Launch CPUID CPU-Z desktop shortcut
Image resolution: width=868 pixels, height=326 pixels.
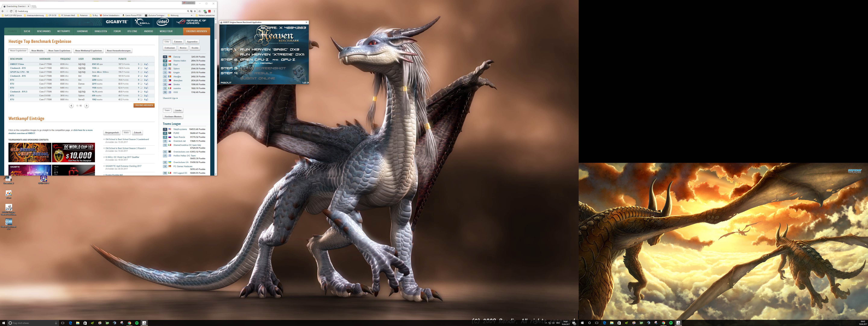[x=44, y=180]
